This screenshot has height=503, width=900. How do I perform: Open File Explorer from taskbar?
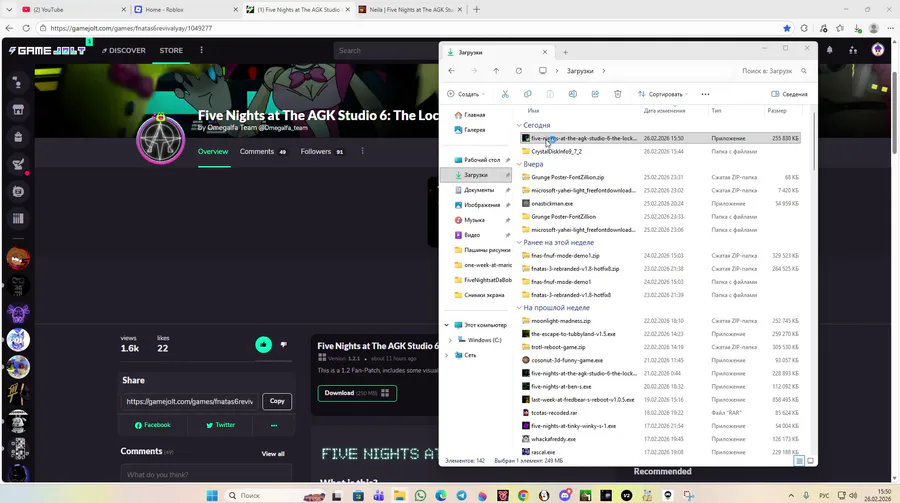(399, 495)
